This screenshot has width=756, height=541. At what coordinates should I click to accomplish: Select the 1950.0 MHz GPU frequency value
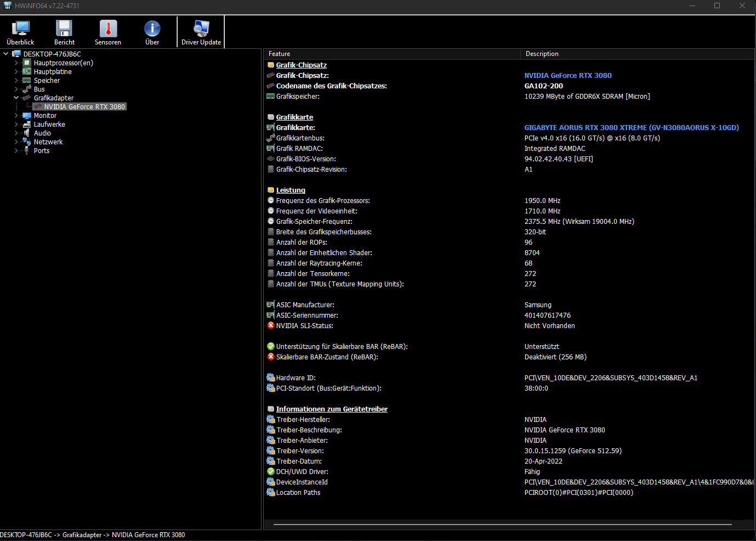pyautogui.click(x=542, y=201)
